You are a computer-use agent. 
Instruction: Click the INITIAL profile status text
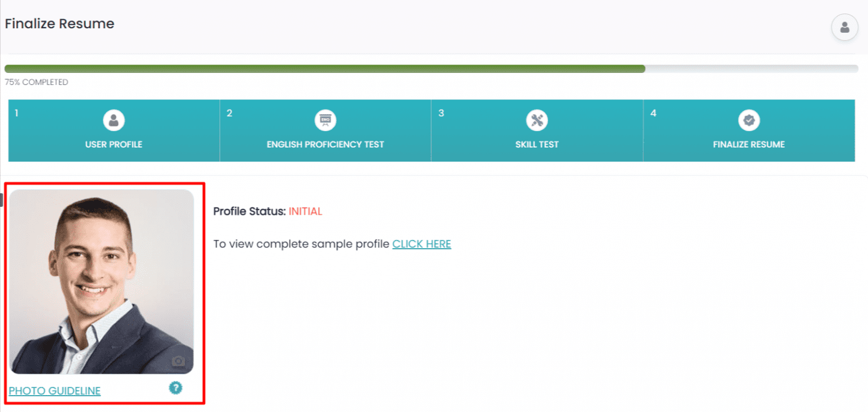pos(305,211)
